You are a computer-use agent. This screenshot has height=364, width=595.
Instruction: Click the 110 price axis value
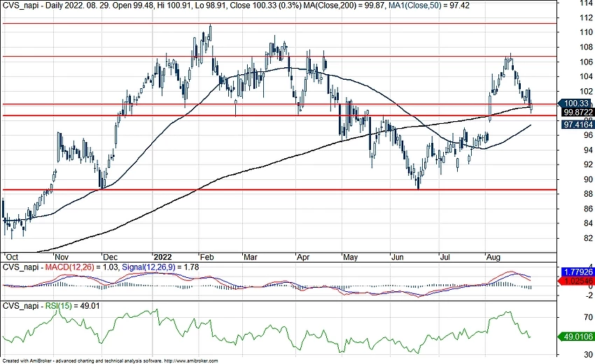(586, 32)
